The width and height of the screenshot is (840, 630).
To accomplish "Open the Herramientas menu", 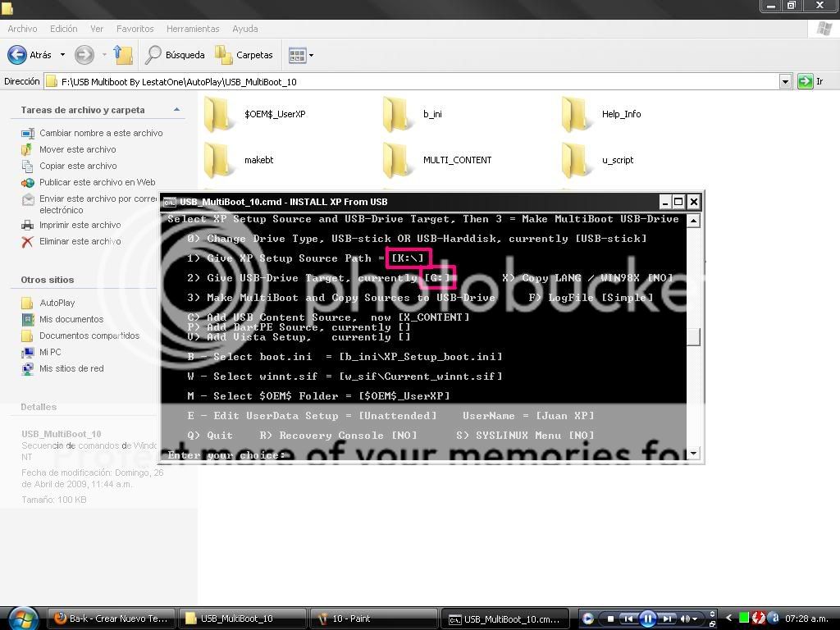I will pos(193,29).
